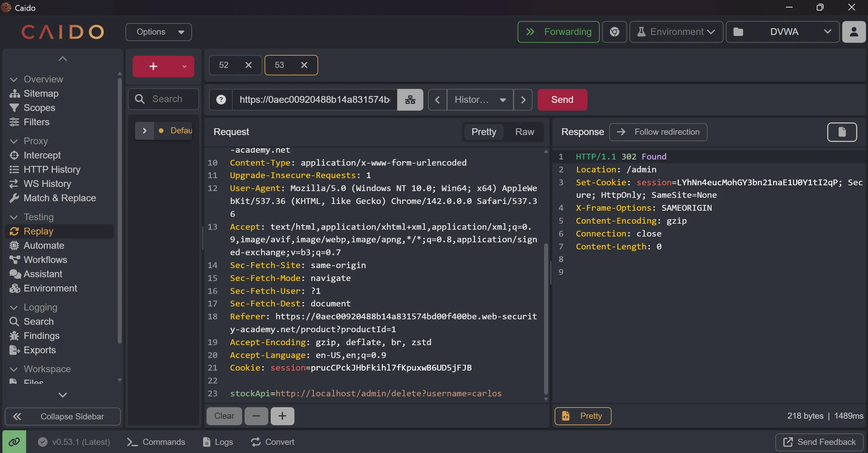This screenshot has height=453, width=868.
Task: Open HTTP History in sidebar
Action: click(x=52, y=169)
